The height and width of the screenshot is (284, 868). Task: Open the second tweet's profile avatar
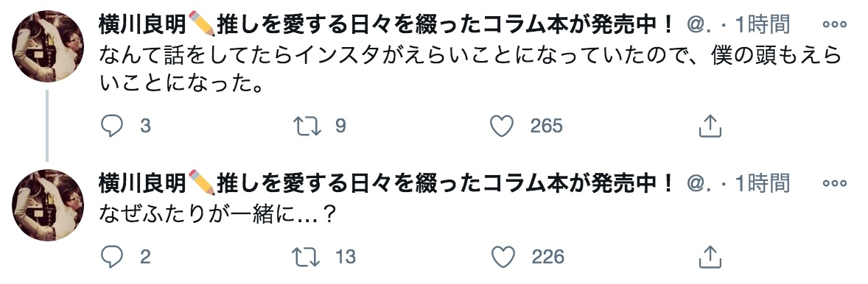coord(48,205)
